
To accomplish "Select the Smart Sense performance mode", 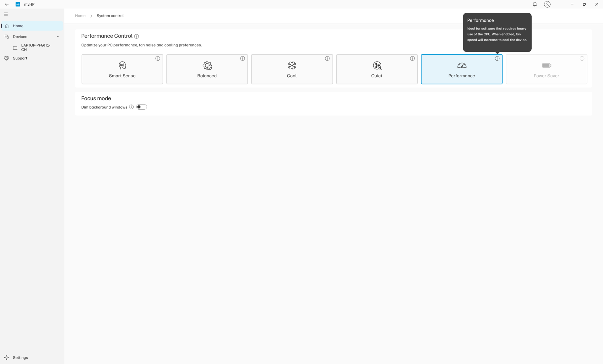I will point(122,69).
